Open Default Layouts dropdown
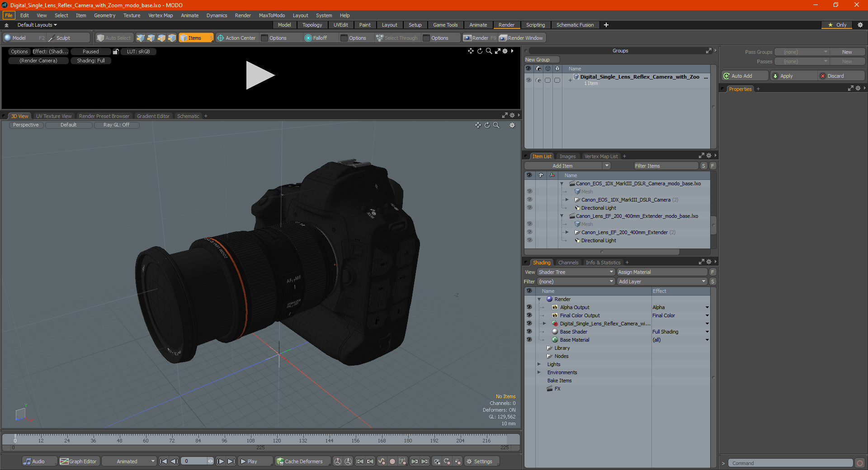 [37, 25]
